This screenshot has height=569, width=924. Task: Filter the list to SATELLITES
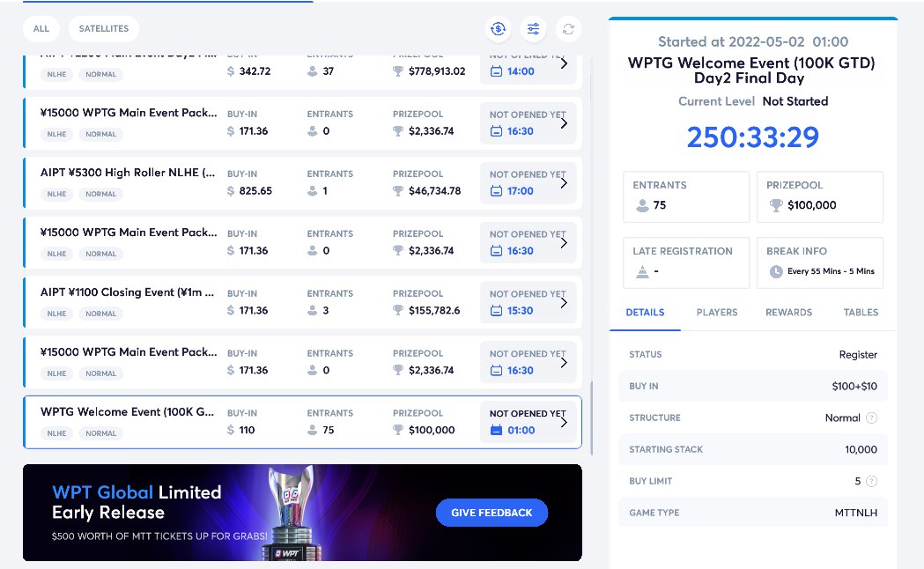click(104, 29)
